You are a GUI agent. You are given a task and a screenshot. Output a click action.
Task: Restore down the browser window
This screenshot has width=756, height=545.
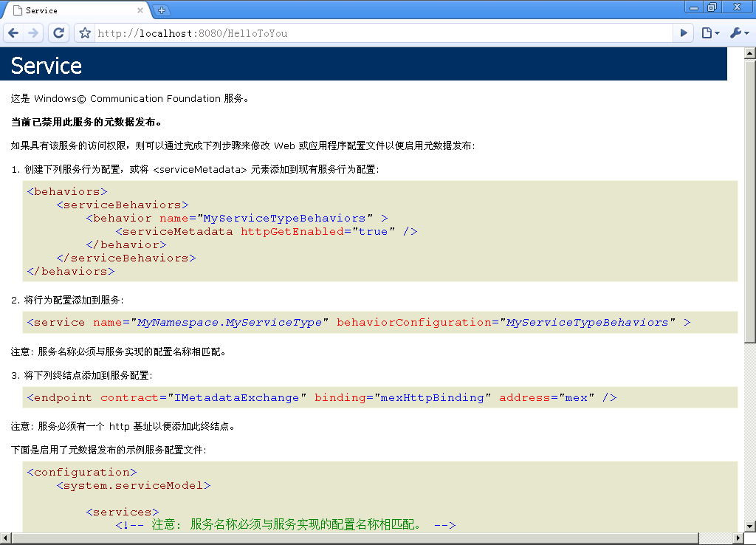click(x=712, y=7)
